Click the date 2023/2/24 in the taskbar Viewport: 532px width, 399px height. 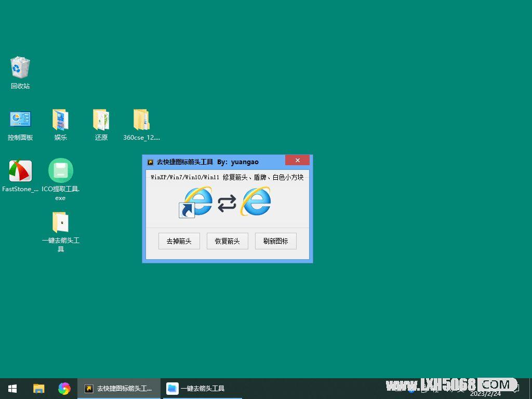485,394
